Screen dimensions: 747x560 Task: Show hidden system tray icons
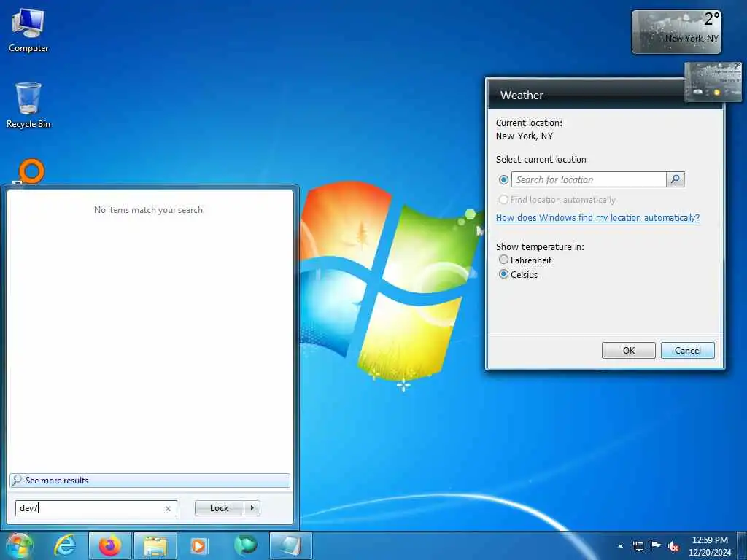coord(620,546)
